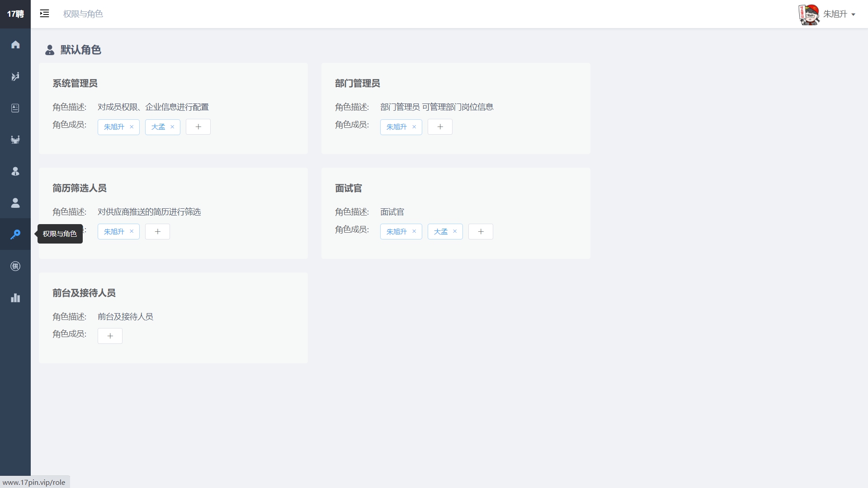Click the user avatar image in header
The height and width of the screenshot is (488, 868).
pos(808,14)
